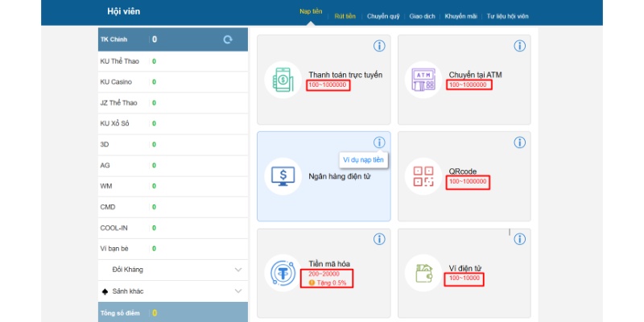The image size is (644, 322).
Task: Select Thanh toán trực tuyến deposit method
Action: [x=324, y=80]
